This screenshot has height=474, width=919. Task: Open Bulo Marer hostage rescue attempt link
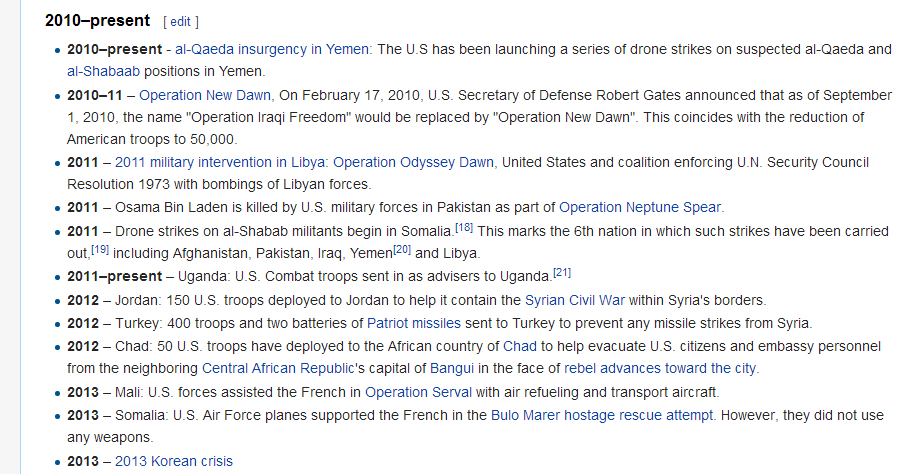(602, 416)
